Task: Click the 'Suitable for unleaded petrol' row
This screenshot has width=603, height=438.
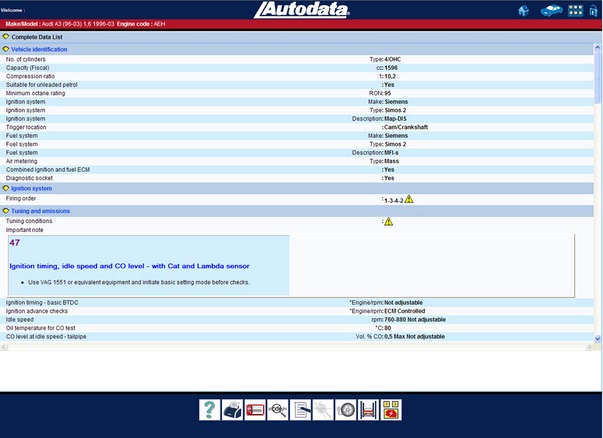Action: pos(297,85)
